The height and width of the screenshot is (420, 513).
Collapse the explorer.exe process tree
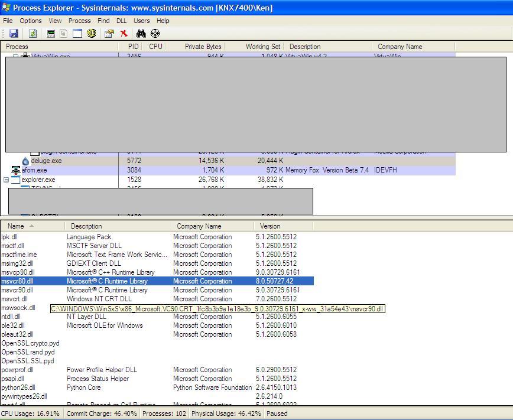pos(7,180)
